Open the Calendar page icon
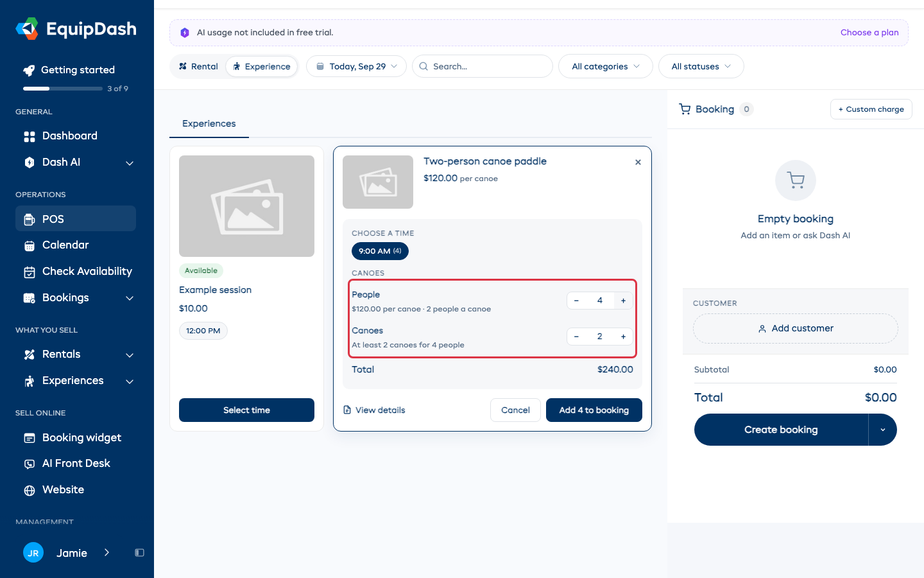The image size is (924, 578). tap(30, 246)
